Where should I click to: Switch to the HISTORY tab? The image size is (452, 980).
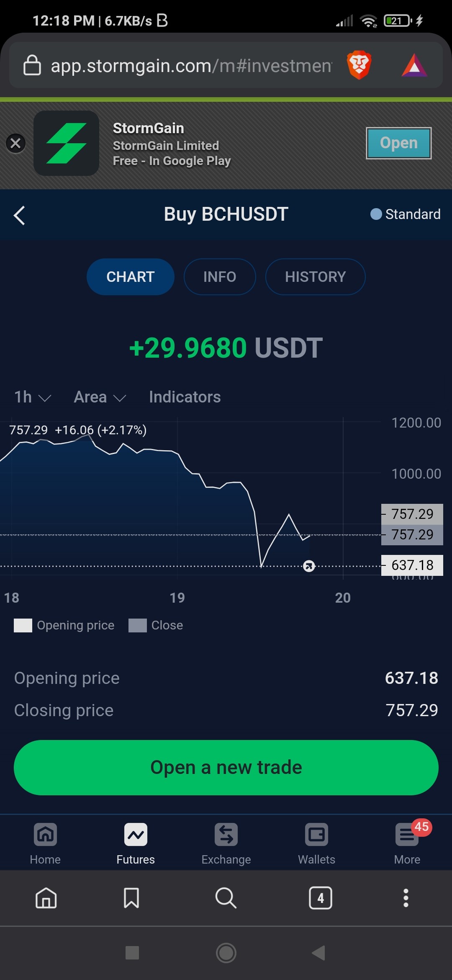click(316, 277)
